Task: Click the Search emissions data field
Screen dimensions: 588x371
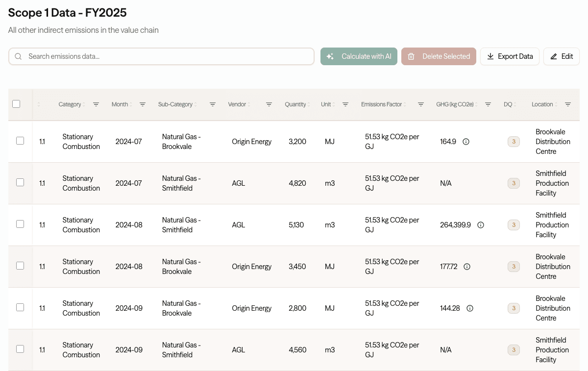Action: click(x=162, y=56)
